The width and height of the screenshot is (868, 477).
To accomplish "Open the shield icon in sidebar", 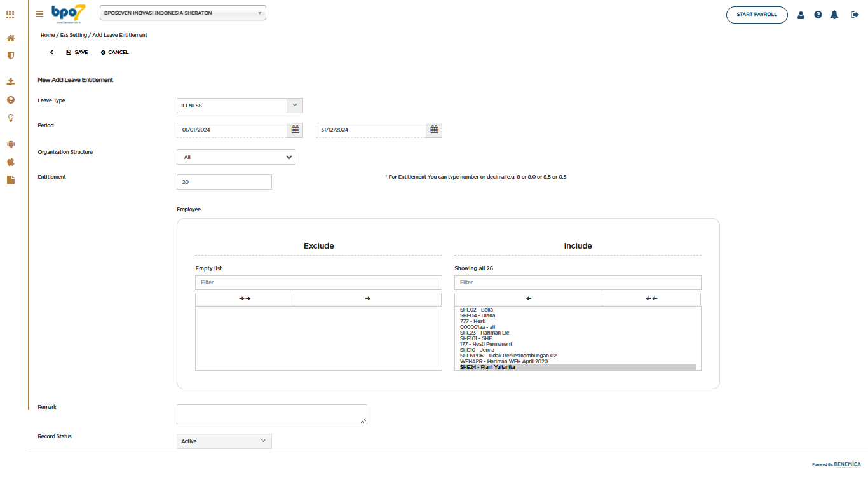I will (11, 55).
